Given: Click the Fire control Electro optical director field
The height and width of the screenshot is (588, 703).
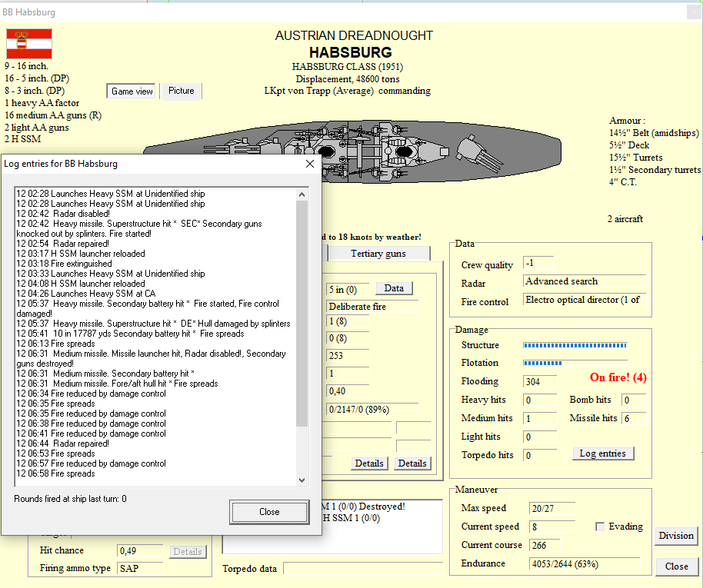Looking at the screenshot, I should [585, 300].
